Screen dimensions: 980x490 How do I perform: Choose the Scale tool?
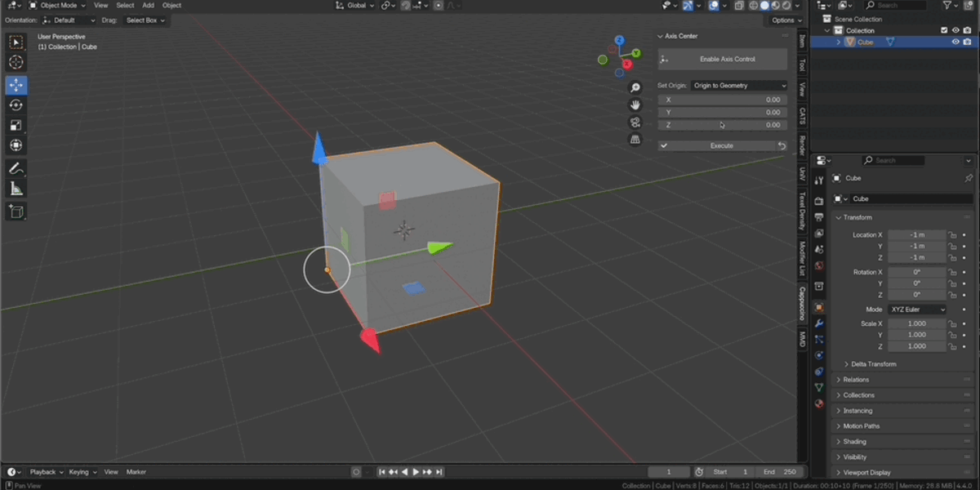pos(16,125)
